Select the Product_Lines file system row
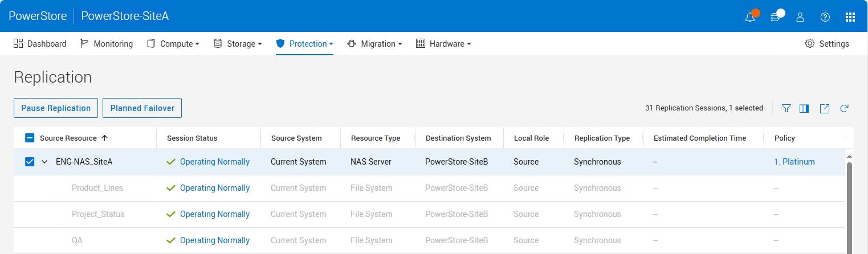The image size is (868, 254). tap(429, 188)
